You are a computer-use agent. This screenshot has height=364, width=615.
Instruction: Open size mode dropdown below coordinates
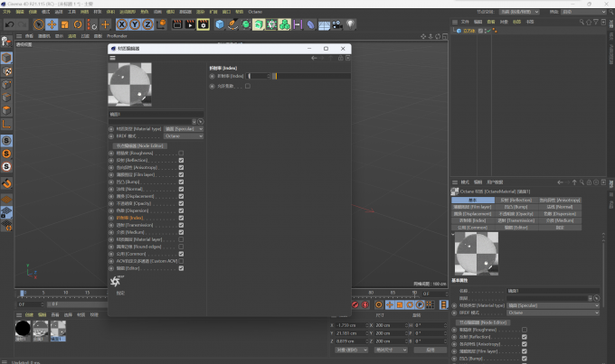pos(391,350)
